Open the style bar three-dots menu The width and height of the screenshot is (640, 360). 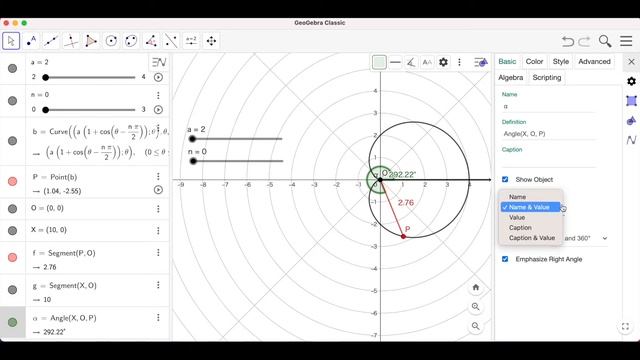(x=459, y=62)
